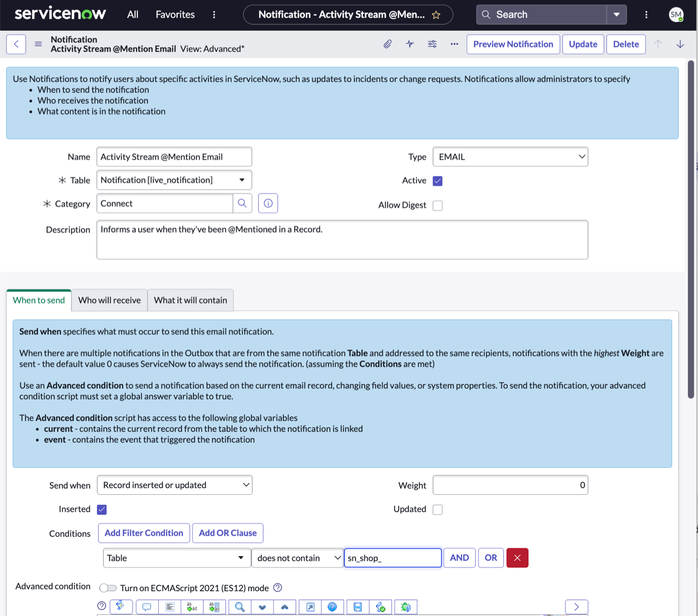Navigate to previous record with up arrow
The height and width of the screenshot is (616, 698).
pyautogui.click(x=658, y=44)
